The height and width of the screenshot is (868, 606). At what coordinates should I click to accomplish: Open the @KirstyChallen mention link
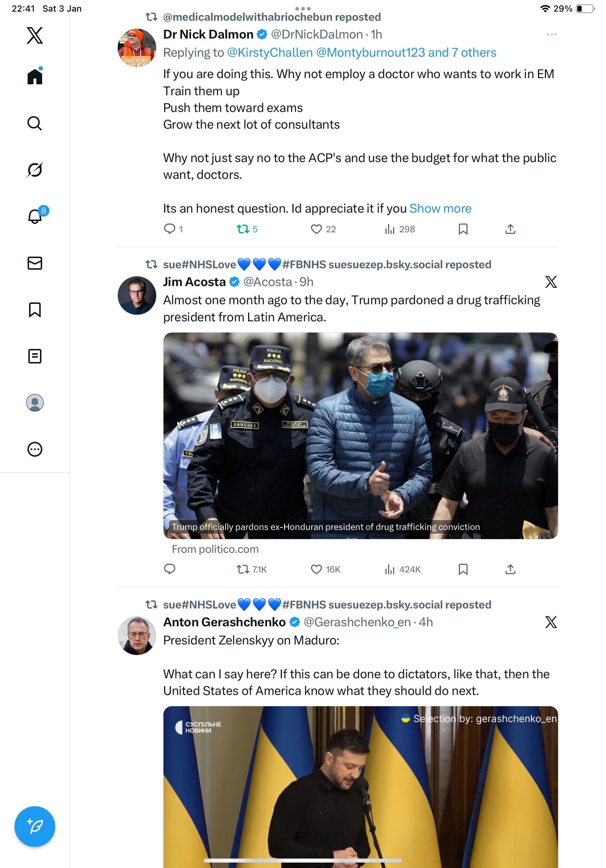click(270, 53)
